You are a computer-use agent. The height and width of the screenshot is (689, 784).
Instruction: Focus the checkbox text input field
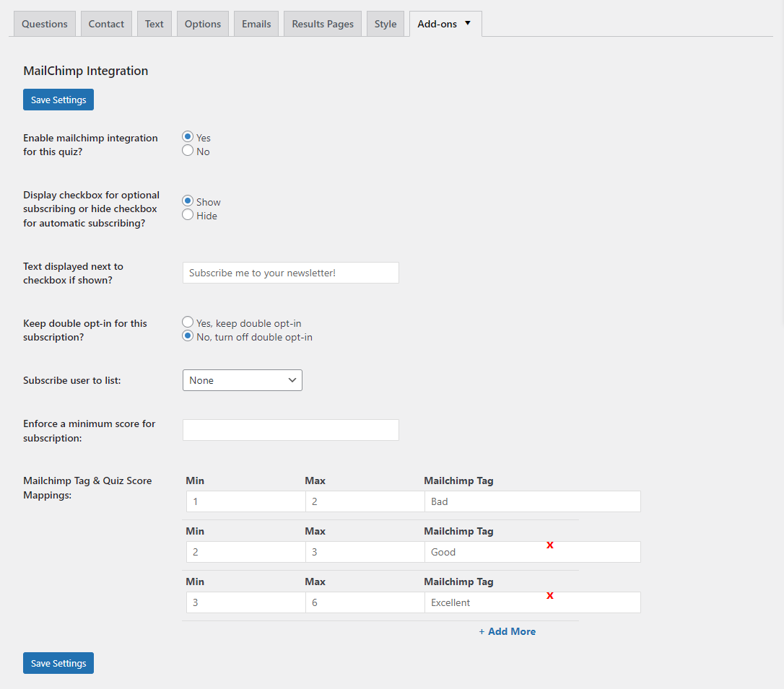coord(291,273)
